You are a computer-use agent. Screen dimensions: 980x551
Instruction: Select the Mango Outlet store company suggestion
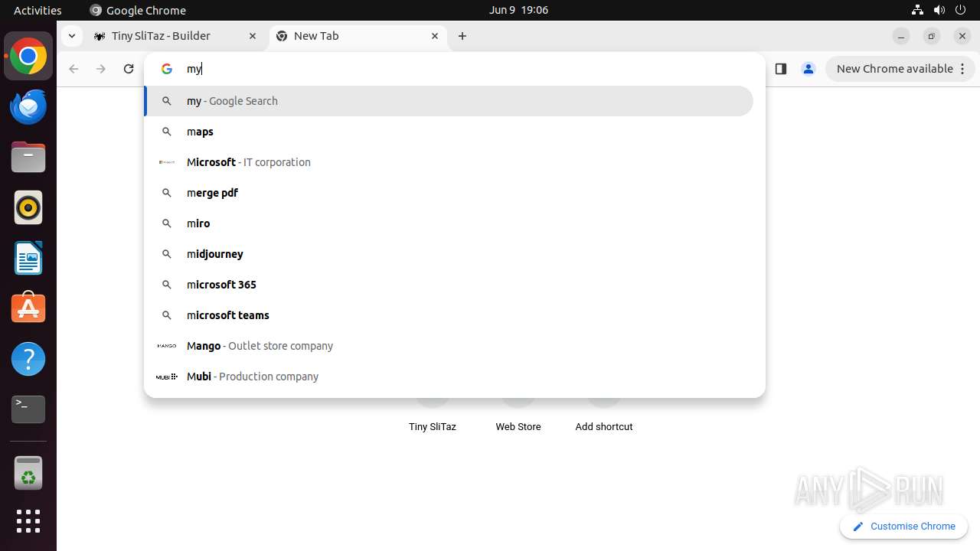449,346
